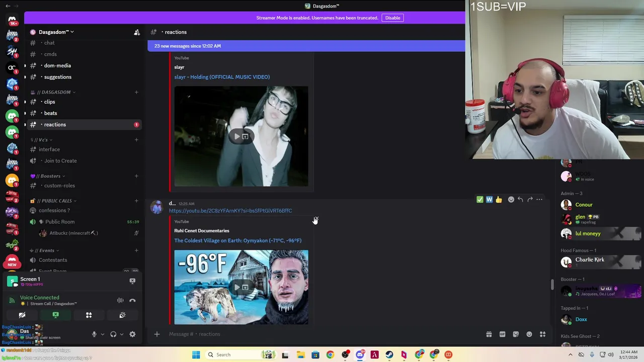Click the message input field
Screen dimensions: 644x362
[322, 334]
